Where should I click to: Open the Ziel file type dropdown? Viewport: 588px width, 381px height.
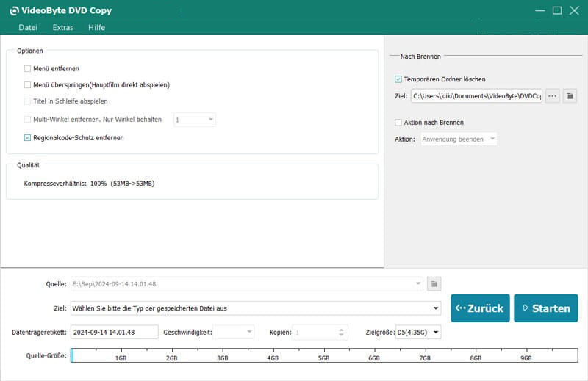click(x=256, y=308)
